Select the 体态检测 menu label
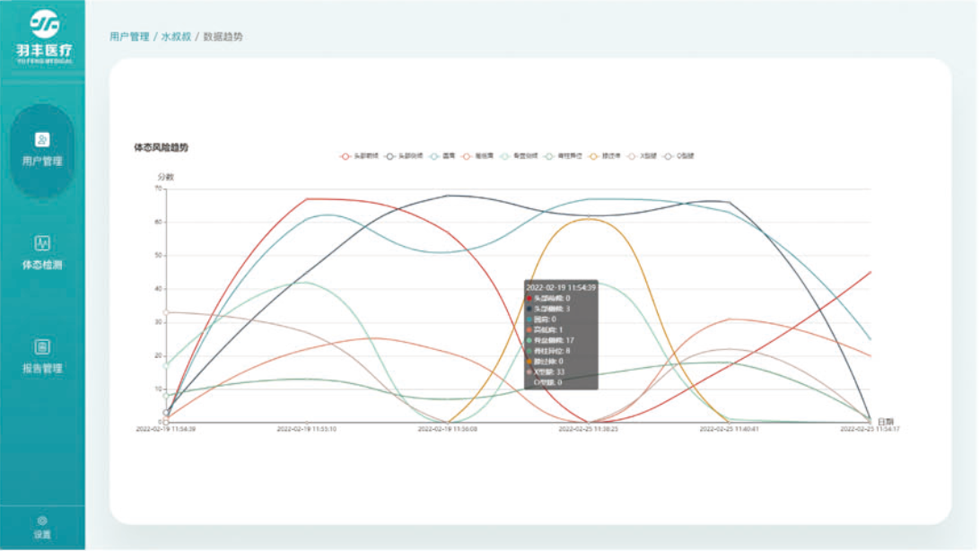Viewport: 980px width, 551px height. pos(42,266)
